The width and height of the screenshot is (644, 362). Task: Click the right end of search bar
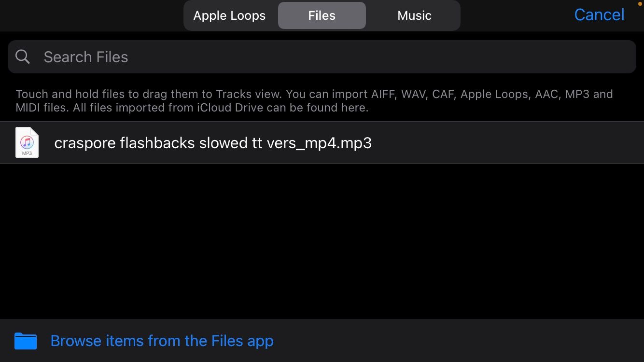coord(618,57)
